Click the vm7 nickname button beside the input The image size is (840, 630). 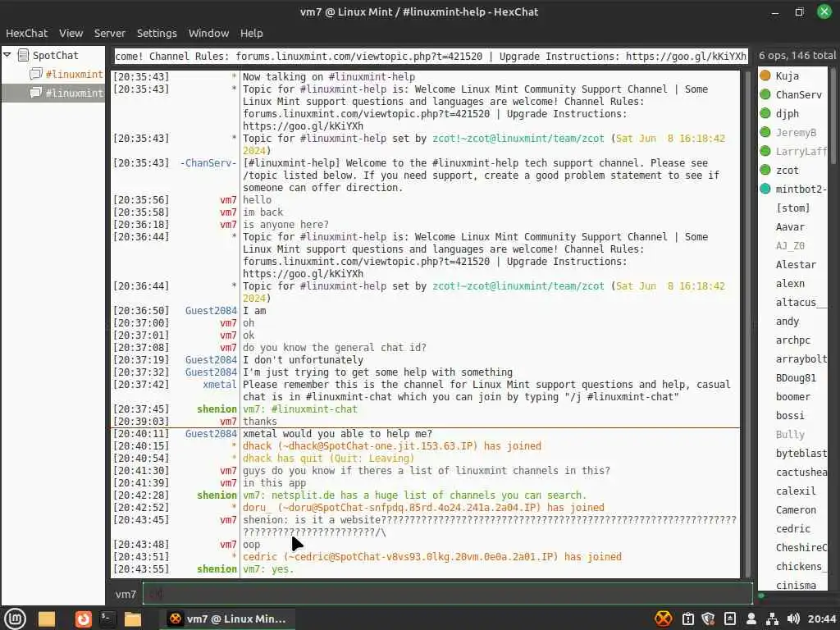pyautogui.click(x=126, y=594)
